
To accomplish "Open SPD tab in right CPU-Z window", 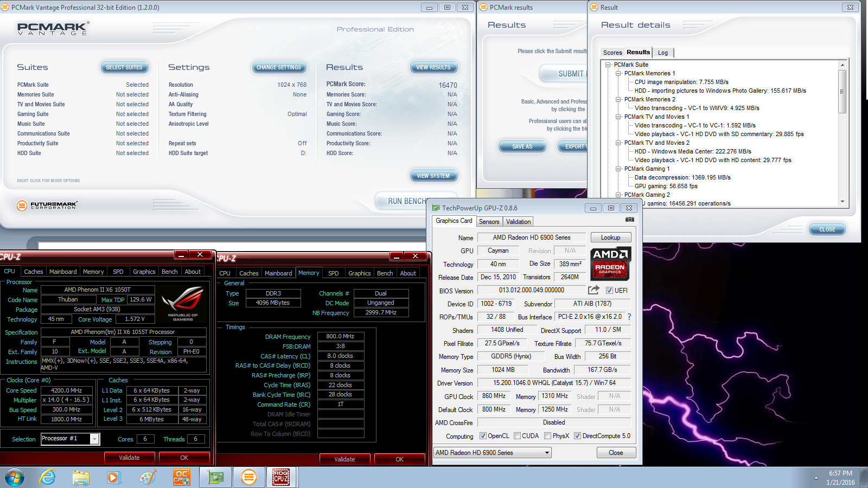I will [334, 273].
